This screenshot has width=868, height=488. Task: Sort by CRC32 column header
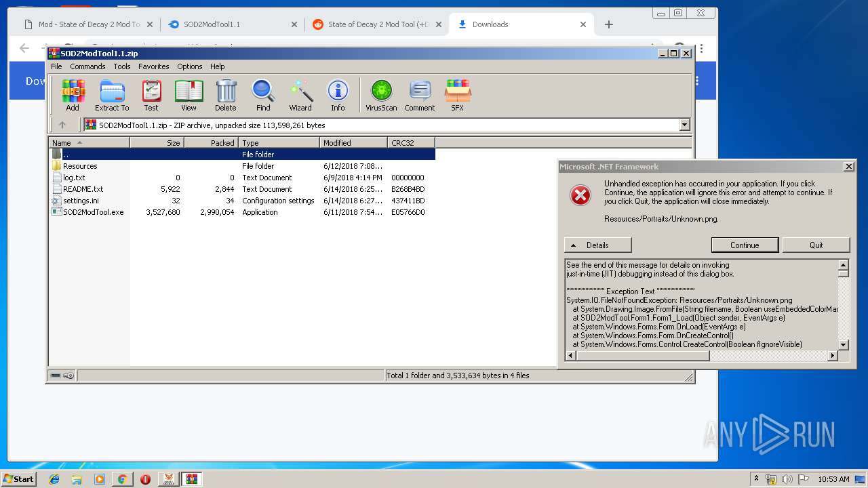coord(411,142)
